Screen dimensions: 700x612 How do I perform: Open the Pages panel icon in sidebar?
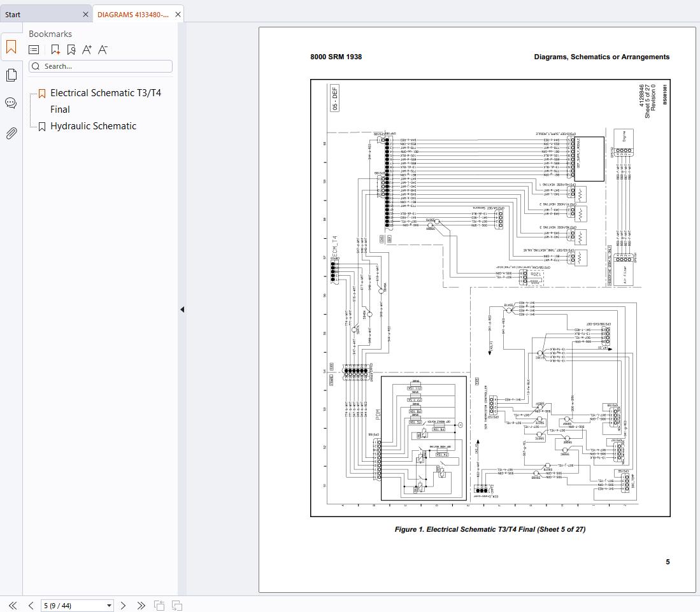pos(11,75)
